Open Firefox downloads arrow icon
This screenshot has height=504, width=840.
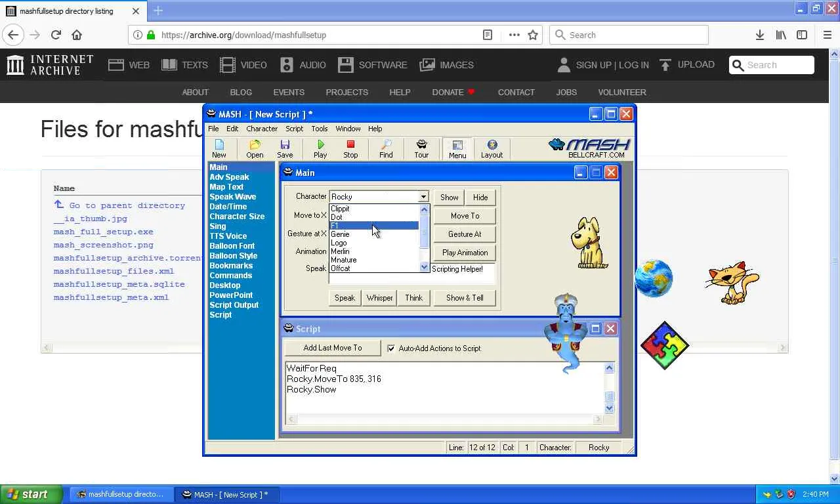tap(759, 35)
